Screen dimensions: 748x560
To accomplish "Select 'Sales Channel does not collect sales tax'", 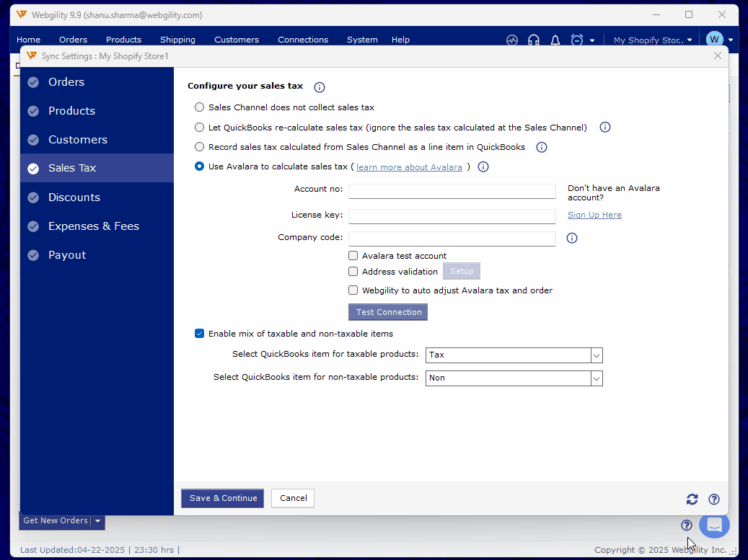I will [x=200, y=107].
